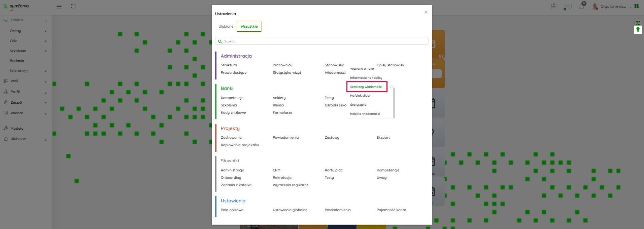Screen dimensions: 644x229
Task: Close the Ustawienia dialog
Action: (x=426, y=12)
